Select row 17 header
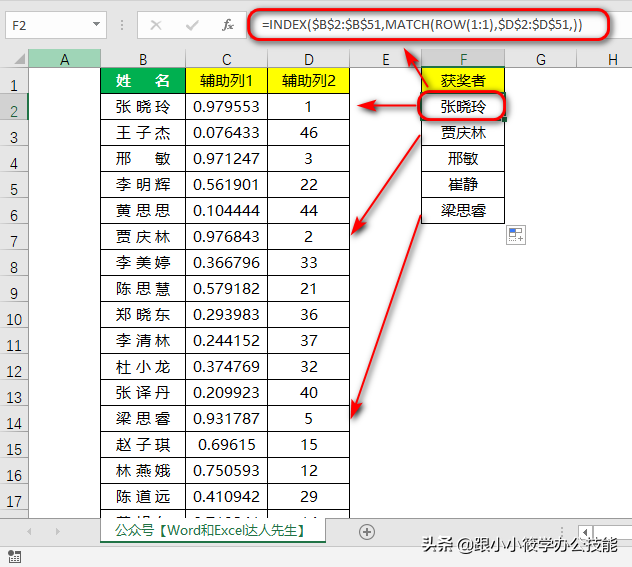632x567 pixels. click(14, 497)
